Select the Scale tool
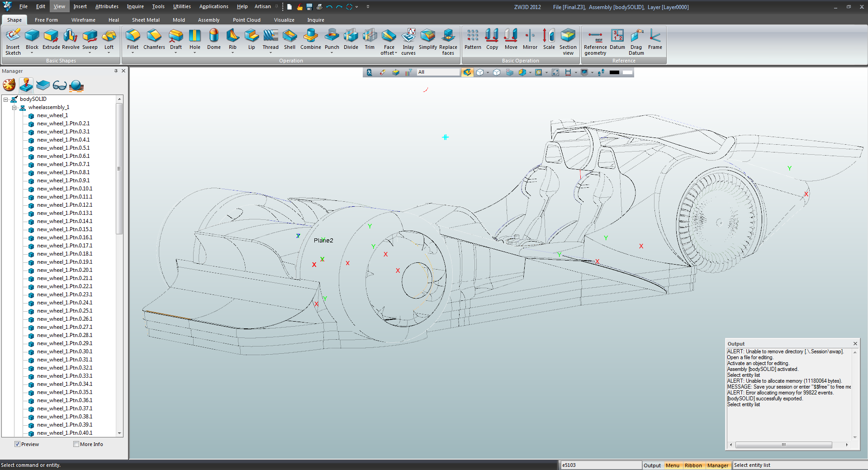 pyautogui.click(x=549, y=39)
